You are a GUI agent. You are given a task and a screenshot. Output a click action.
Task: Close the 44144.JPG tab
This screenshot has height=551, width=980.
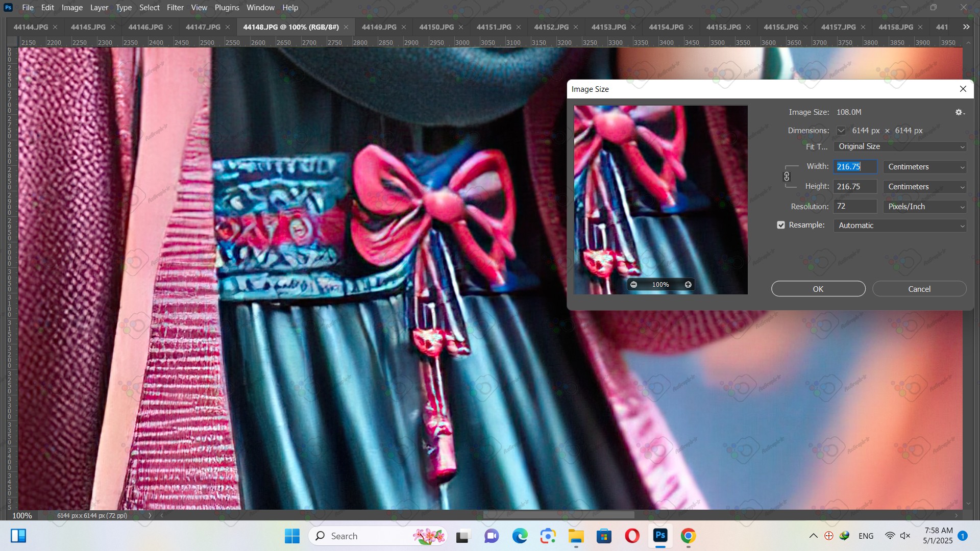click(x=55, y=27)
